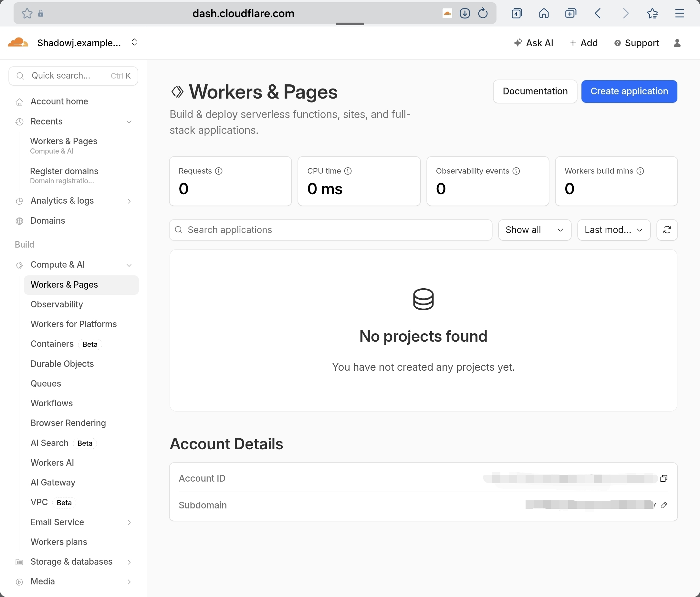The height and width of the screenshot is (597, 700).
Task: Click the CPU time info icon
Action: [x=348, y=171]
